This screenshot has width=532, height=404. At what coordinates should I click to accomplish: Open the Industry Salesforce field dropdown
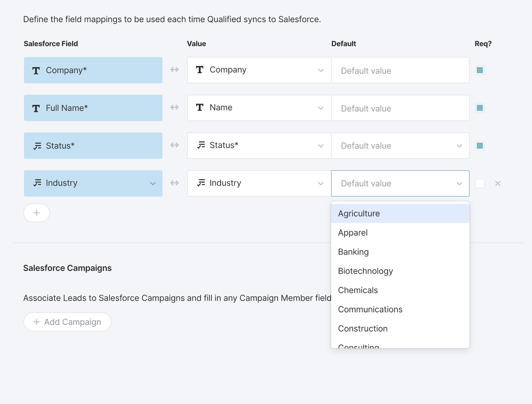(153, 183)
